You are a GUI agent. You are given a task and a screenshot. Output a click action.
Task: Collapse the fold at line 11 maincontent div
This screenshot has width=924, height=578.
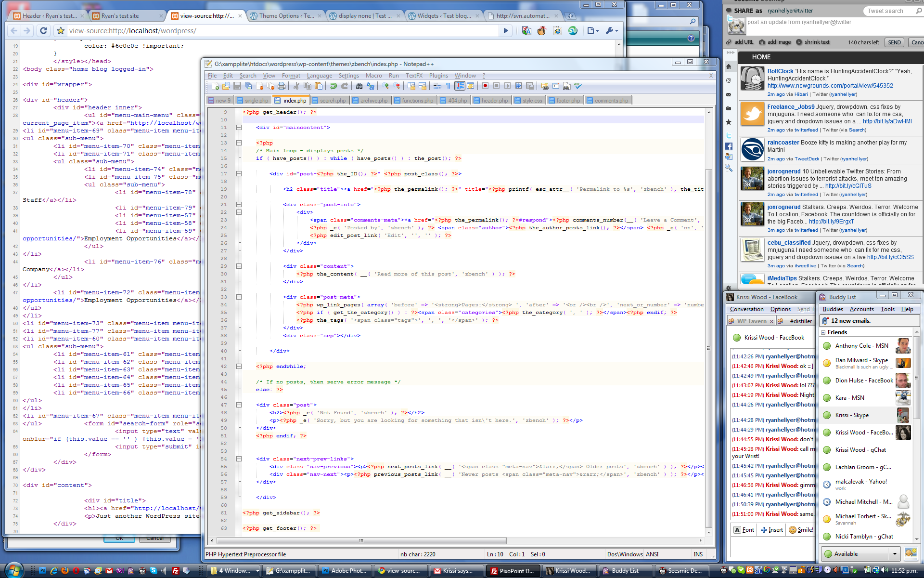coord(239,128)
